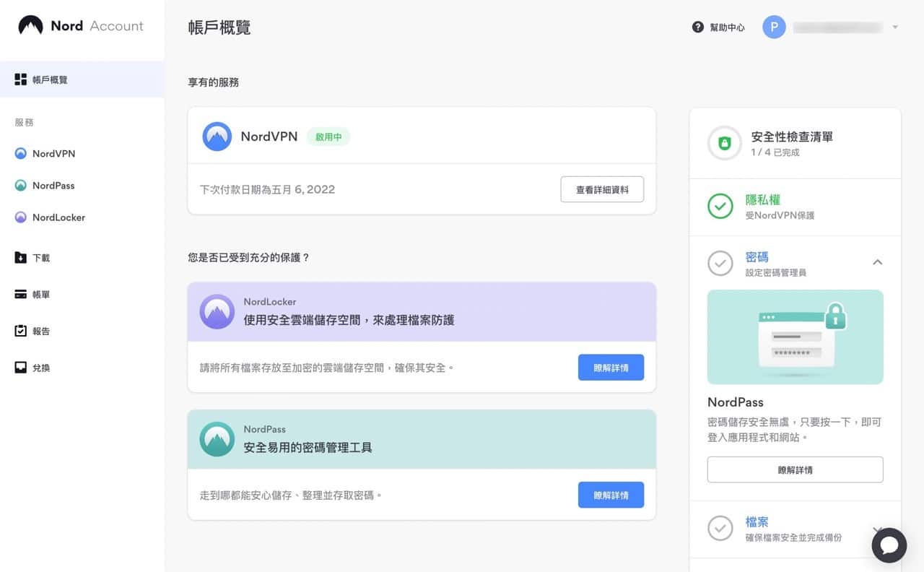The height and width of the screenshot is (572, 924).
Task: Click the green privacy checkmark circle
Action: pos(720,207)
